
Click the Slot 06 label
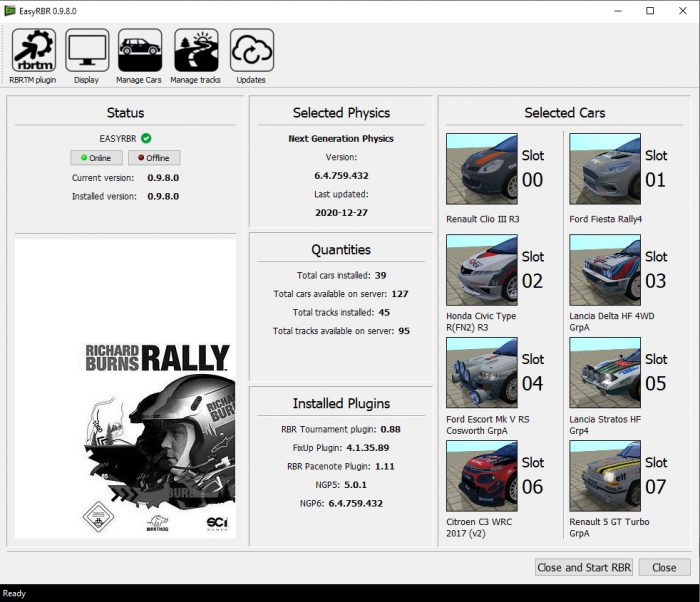[533, 476]
